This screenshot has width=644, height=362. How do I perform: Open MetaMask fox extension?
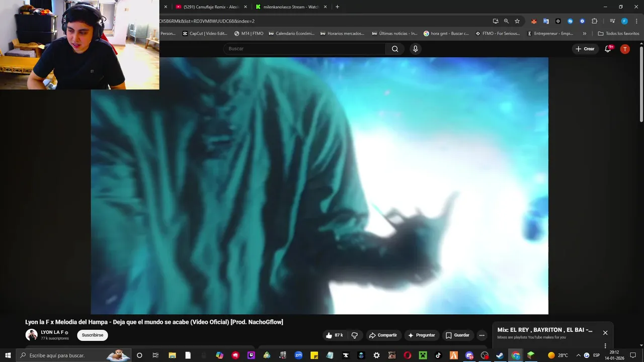(x=534, y=21)
